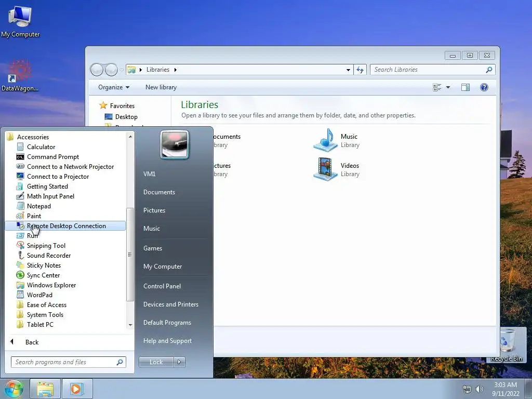This screenshot has width=532, height=399.
Task: Expand System Tools folder
Action: (45, 314)
